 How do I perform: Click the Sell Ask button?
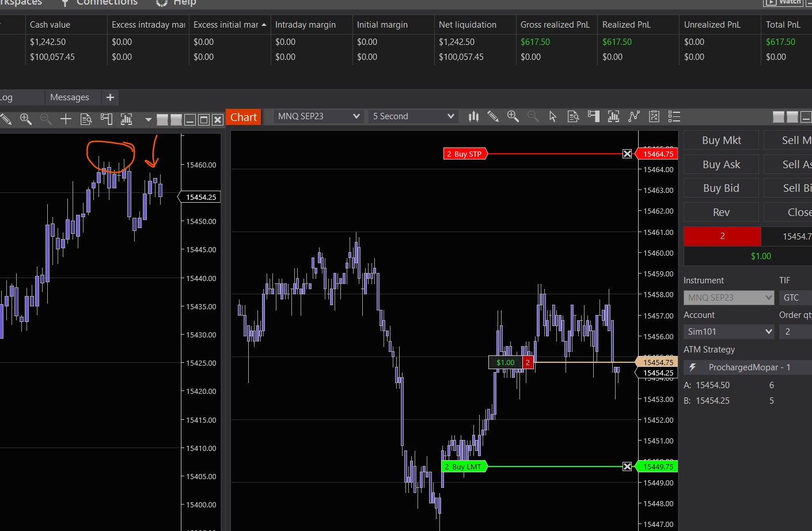click(x=788, y=165)
